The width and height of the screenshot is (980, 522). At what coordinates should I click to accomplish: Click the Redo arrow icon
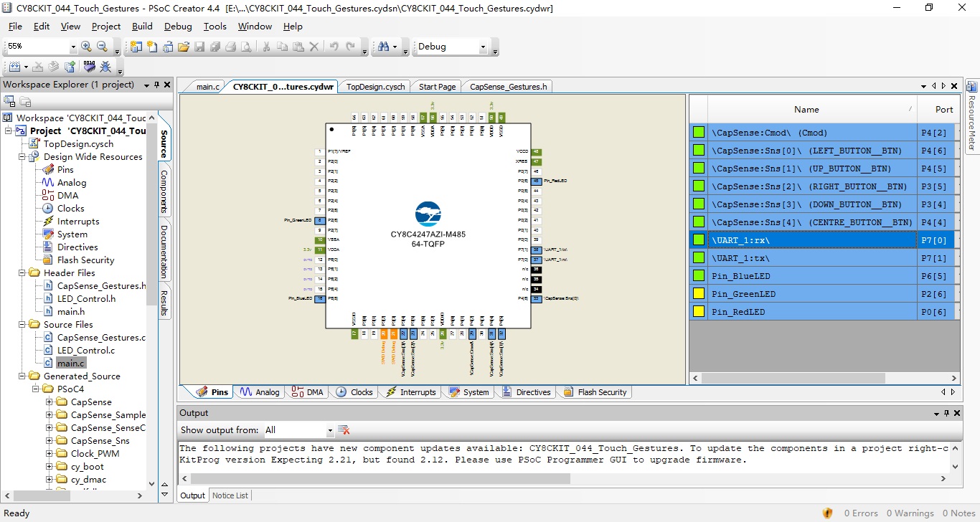click(350, 47)
